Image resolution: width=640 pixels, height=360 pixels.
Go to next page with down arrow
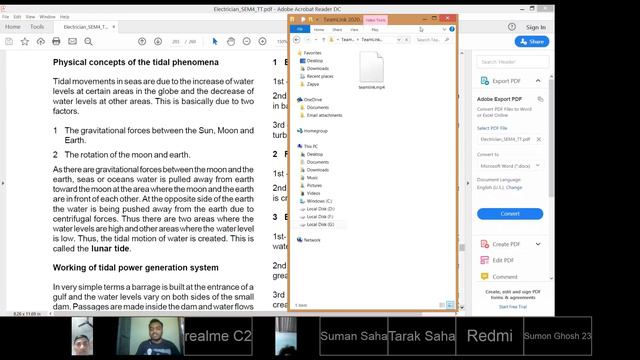pyautogui.click(x=158, y=41)
